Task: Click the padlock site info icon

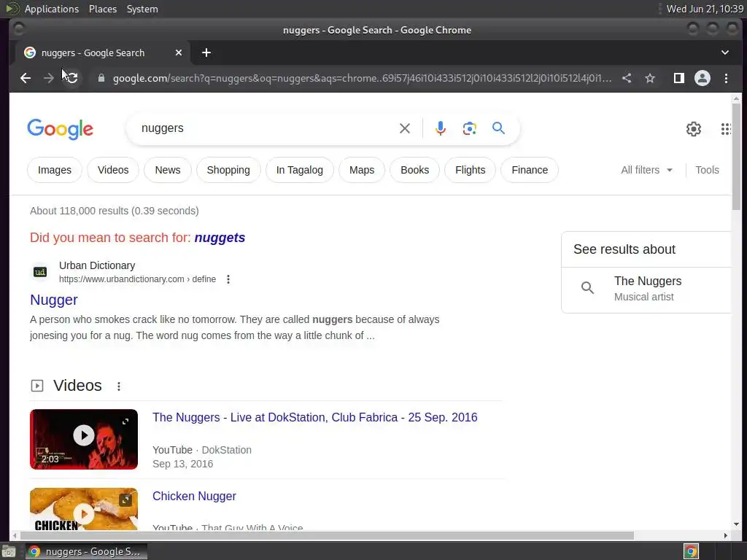Action: pos(101,78)
